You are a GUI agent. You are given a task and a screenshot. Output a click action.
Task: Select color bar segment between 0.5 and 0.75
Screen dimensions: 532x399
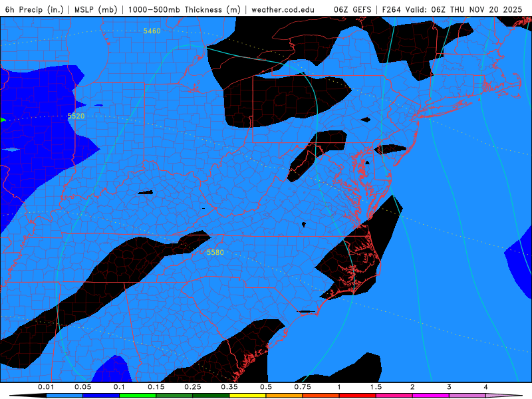(x=285, y=396)
